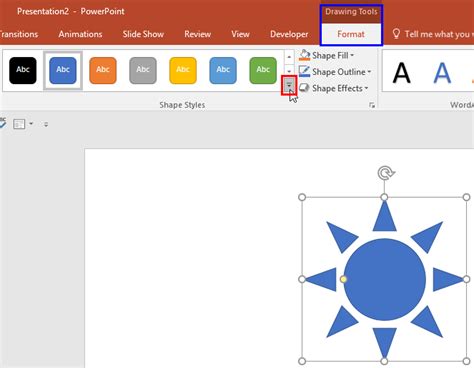Click the sun shape's rotation handle

(386, 173)
